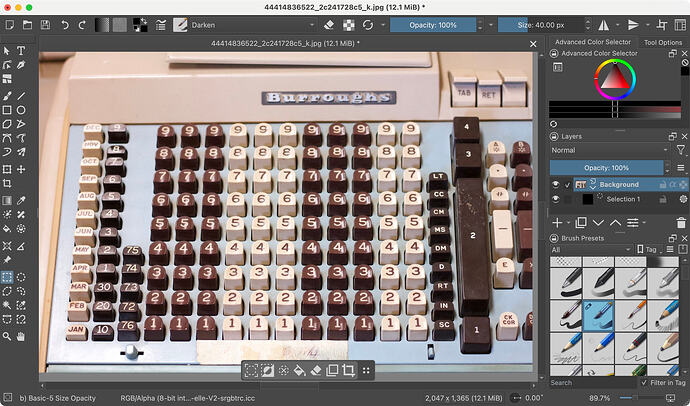Toggle the Background layer lock icon

(663, 185)
